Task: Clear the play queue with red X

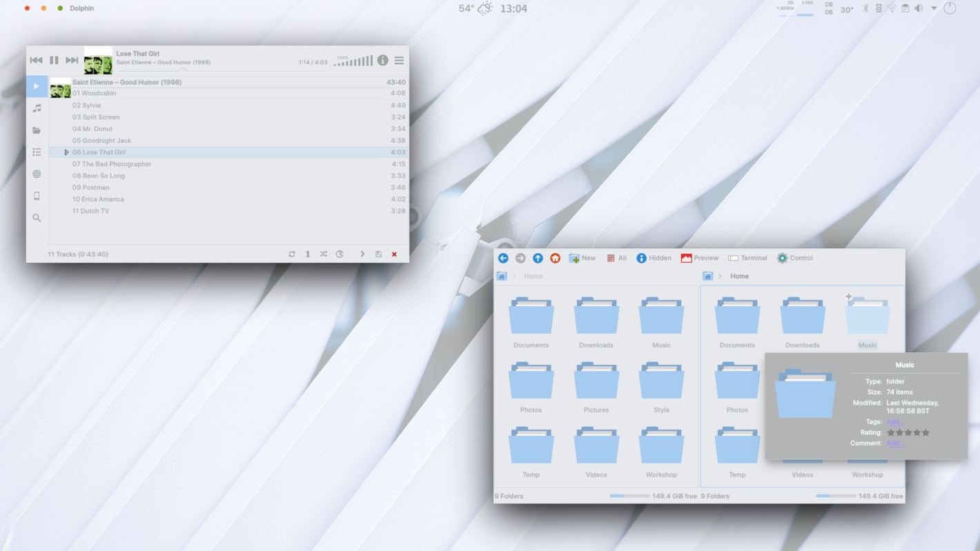Action: click(394, 254)
